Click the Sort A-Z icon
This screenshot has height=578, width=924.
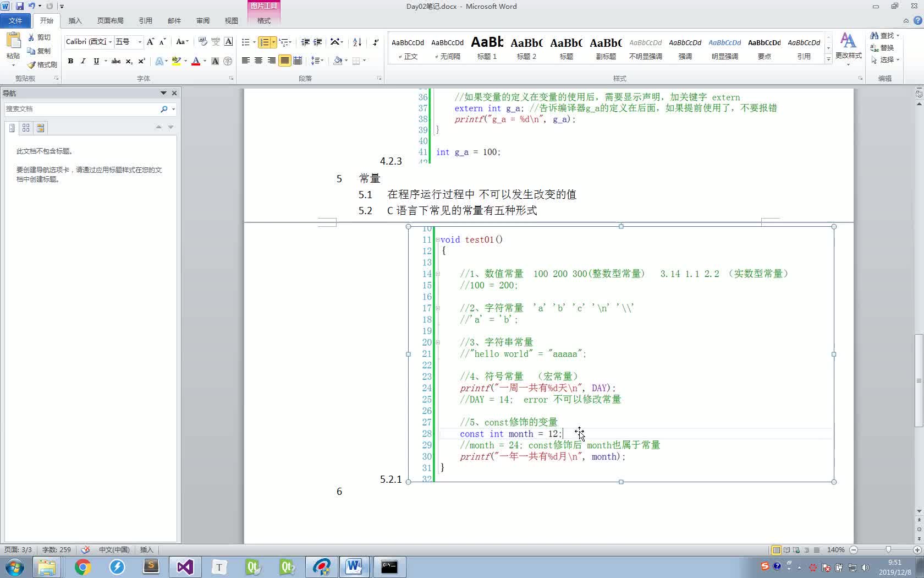tap(357, 42)
